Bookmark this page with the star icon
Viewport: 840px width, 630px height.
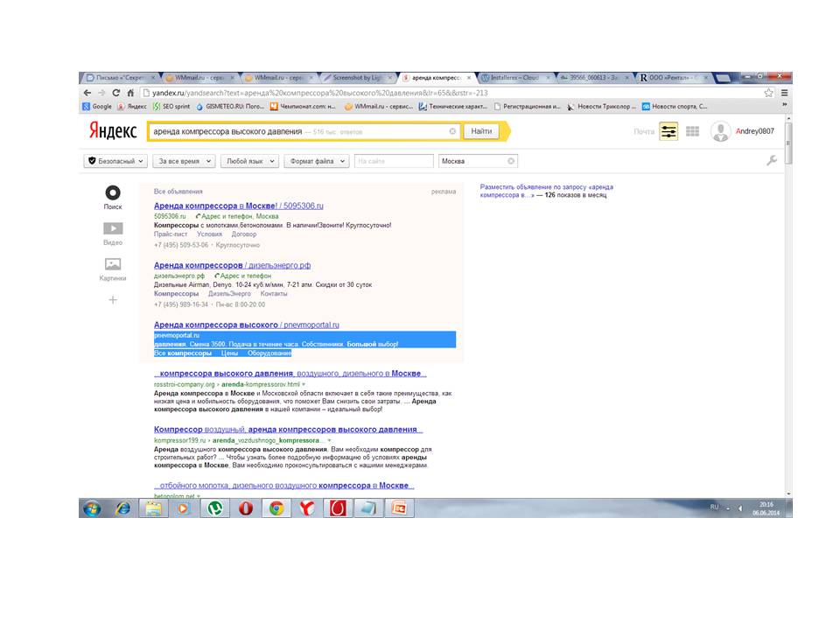(x=769, y=93)
